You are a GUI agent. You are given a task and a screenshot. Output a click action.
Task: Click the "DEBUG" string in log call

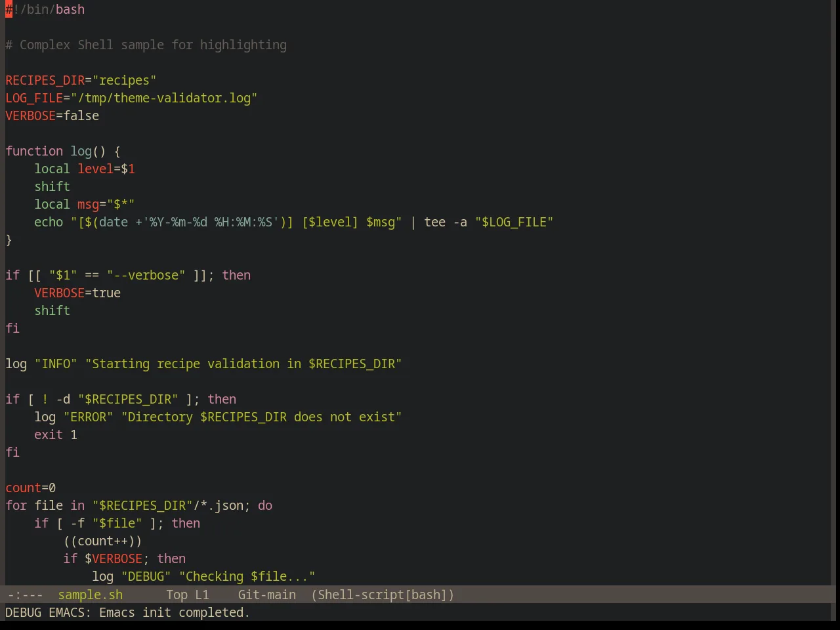(146, 576)
